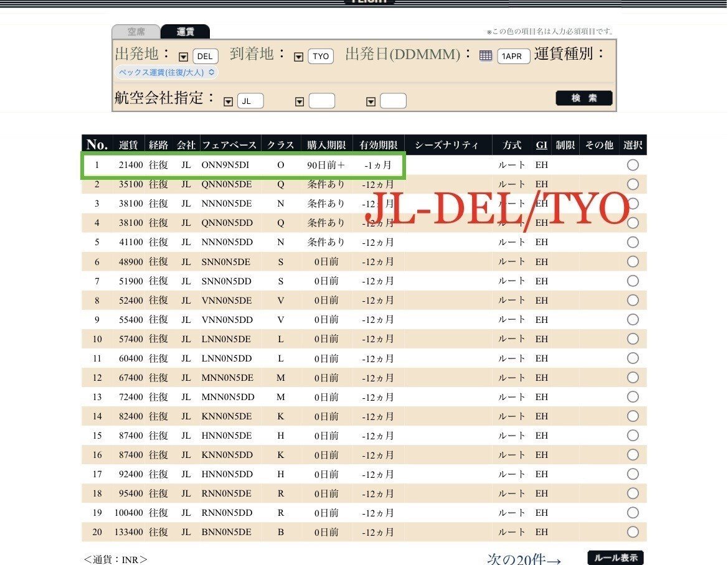
Task: Switch to the 空席 tab
Action: pyautogui.click(x=136, y=32)
